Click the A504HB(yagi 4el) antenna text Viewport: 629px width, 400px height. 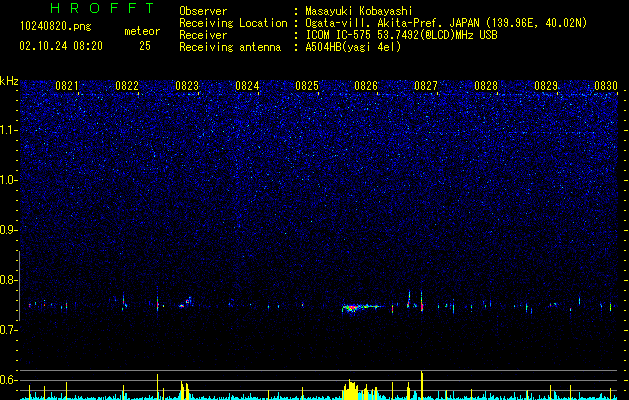tap(353, 47)
